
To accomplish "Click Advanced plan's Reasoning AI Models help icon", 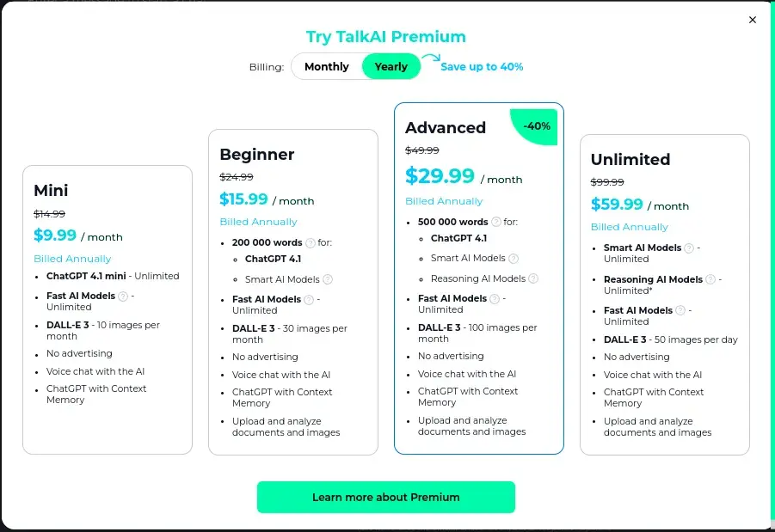I will pos(533,278).
